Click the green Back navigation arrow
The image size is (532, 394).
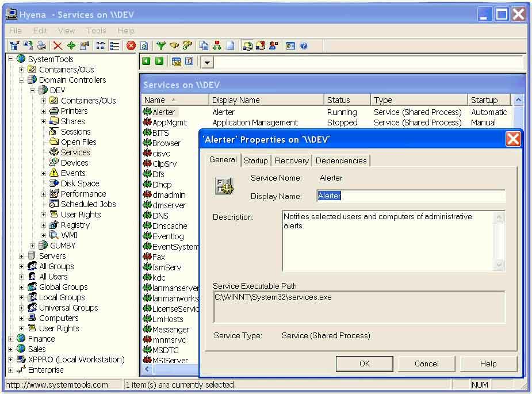point(146,60)
